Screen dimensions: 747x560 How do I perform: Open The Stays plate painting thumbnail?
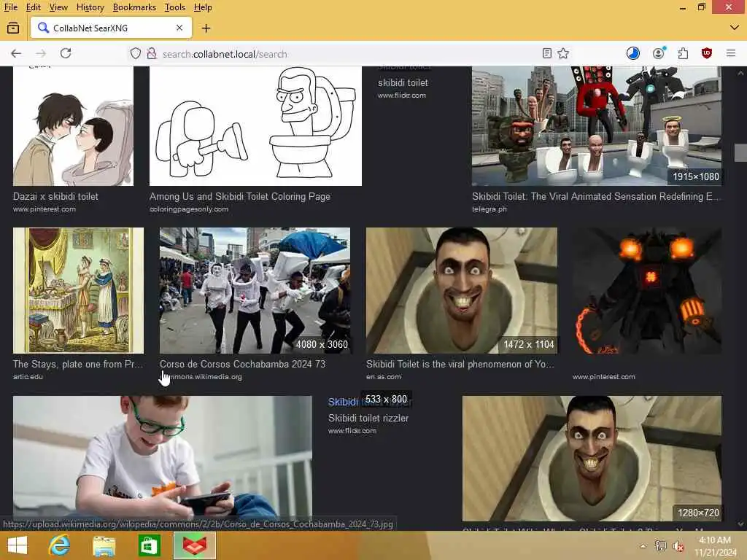79,290
